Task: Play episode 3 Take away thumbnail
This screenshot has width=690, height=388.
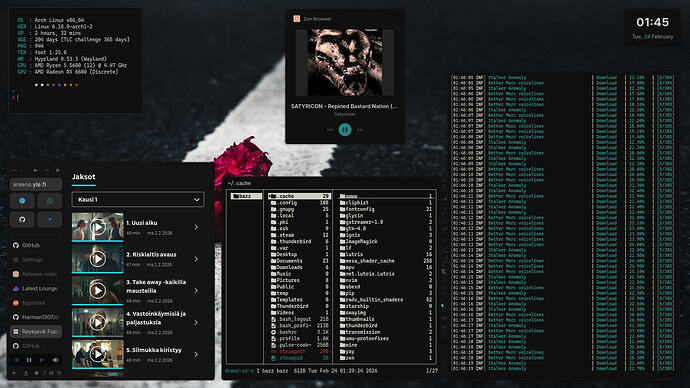Action: 98,290
